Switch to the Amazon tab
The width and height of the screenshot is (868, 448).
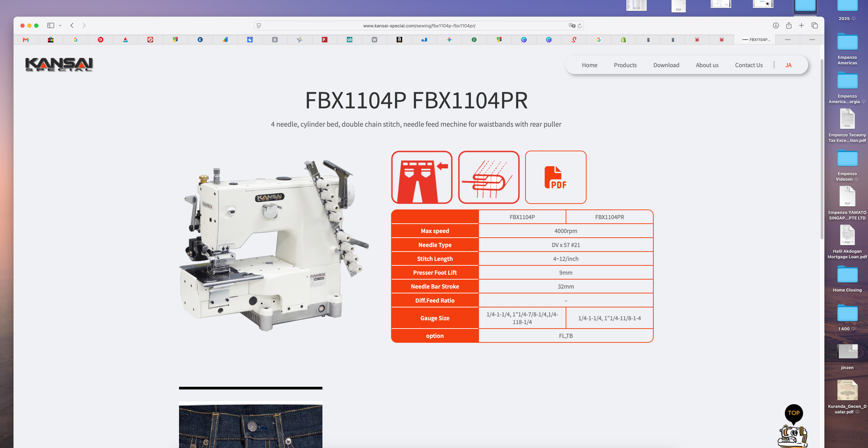pyautogui.click(x=399, y=40)
